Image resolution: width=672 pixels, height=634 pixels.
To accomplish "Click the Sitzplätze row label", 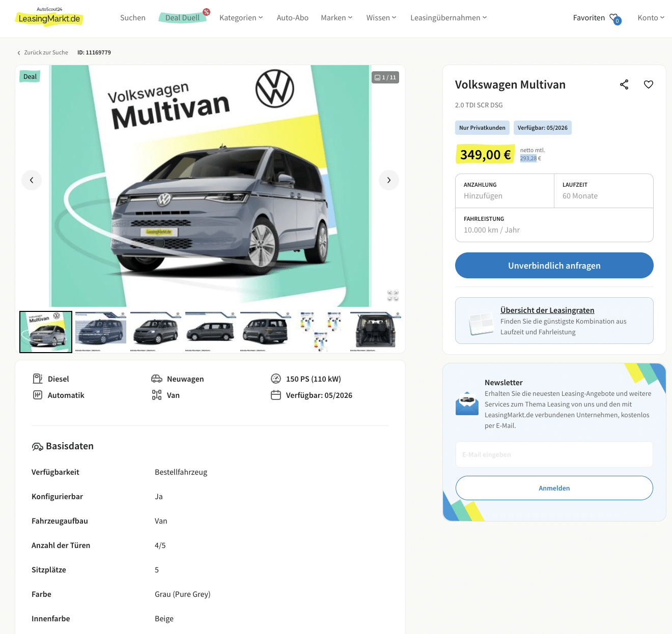I will [49, 570].
